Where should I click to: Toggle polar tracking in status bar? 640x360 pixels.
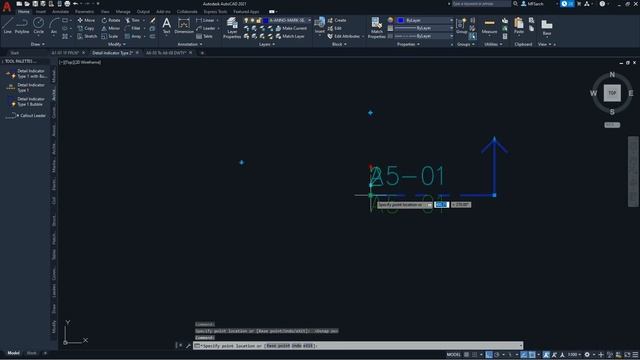pos(497,355)
